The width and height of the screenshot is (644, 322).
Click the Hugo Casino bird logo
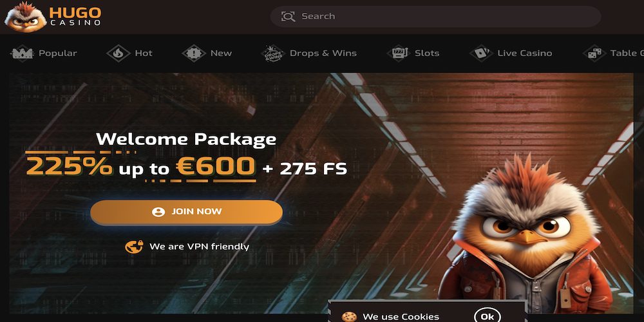point(24,17)
